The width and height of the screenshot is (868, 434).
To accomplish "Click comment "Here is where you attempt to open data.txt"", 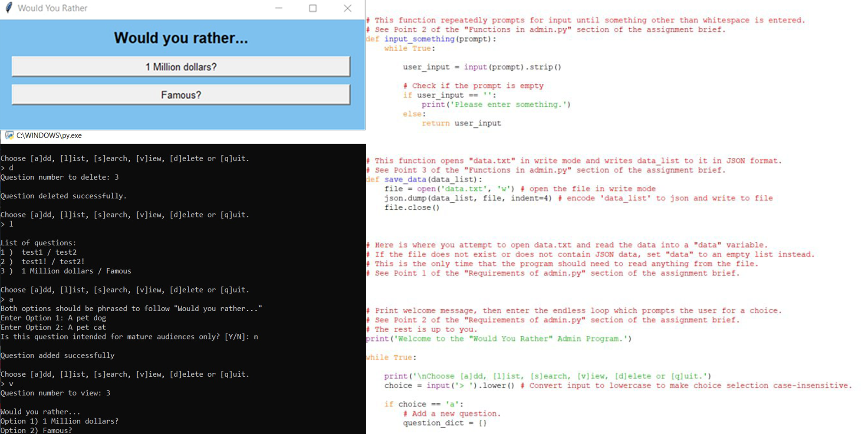I will click(567, 245).
